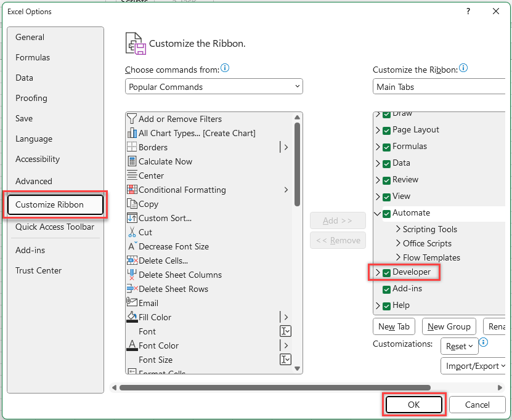Choose the Calculate Now calculator icon
Screen dimensions: 512x420
131,161
